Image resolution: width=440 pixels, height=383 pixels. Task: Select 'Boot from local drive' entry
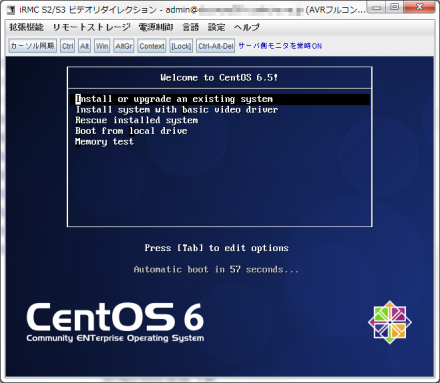(131, 131)
